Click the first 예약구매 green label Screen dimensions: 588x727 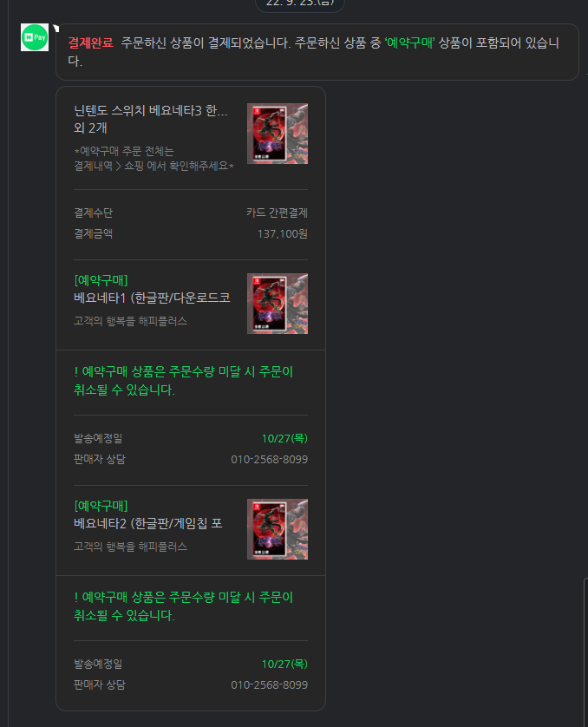click(101, 280)
